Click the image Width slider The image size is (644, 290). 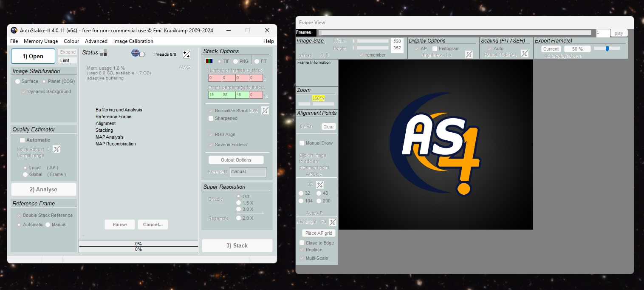pos(370,41)
